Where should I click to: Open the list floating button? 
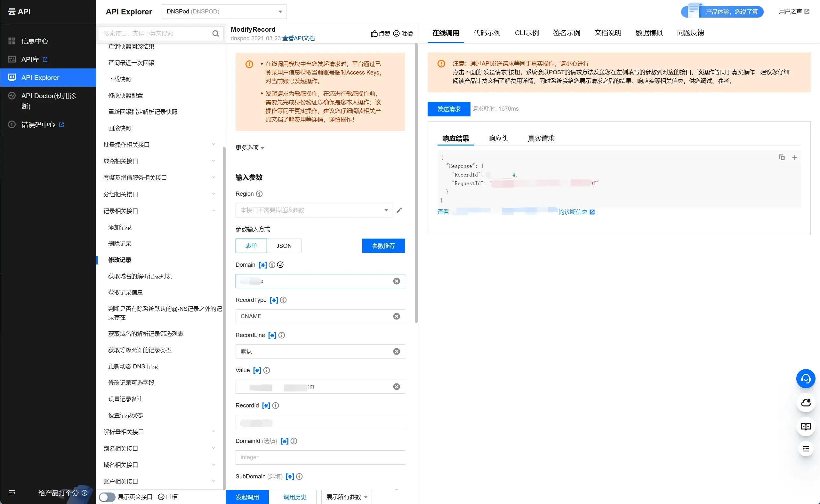[x=806, y=449]
